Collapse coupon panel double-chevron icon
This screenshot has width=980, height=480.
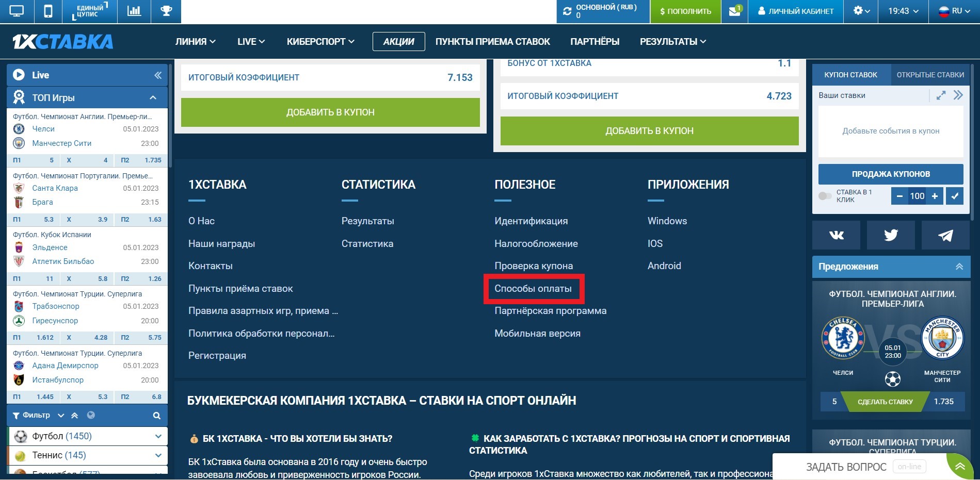[958, 95]
